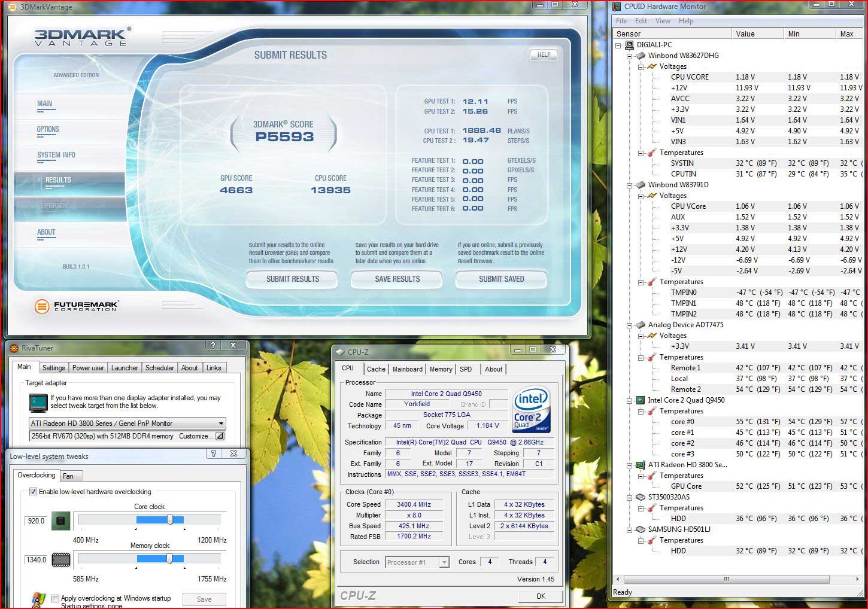Viewport: 868px width, 609px height.
Task: Collapse the Winbond W83627DHG node
Action: (630, 56)
